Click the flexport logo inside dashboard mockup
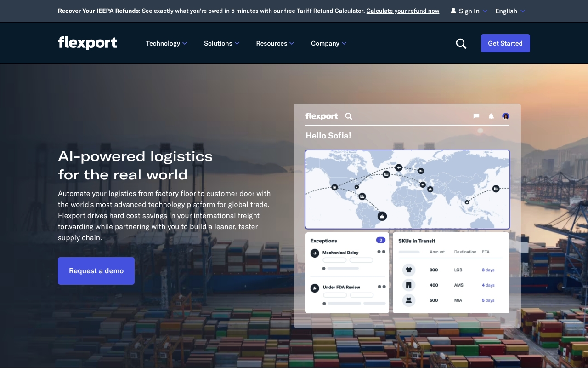This screenshot has width=588, height=368. (322, 116)
